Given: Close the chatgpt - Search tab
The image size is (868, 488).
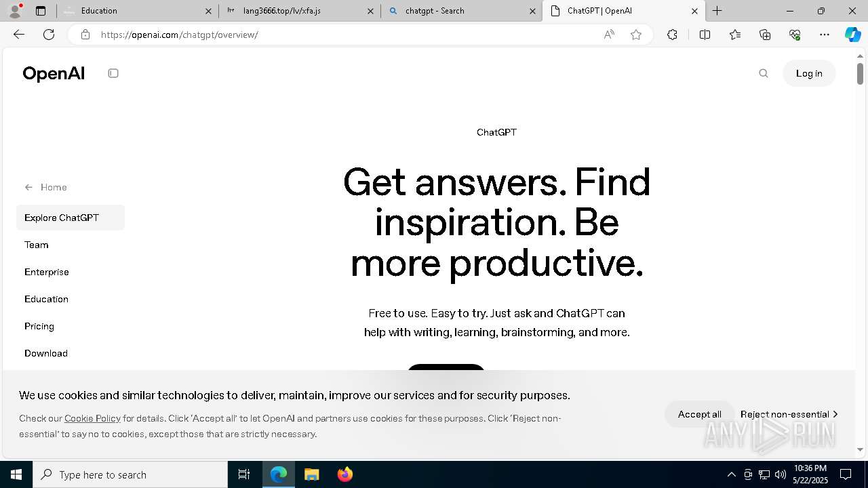Looking at the screenshot, I should pos(532,11).
